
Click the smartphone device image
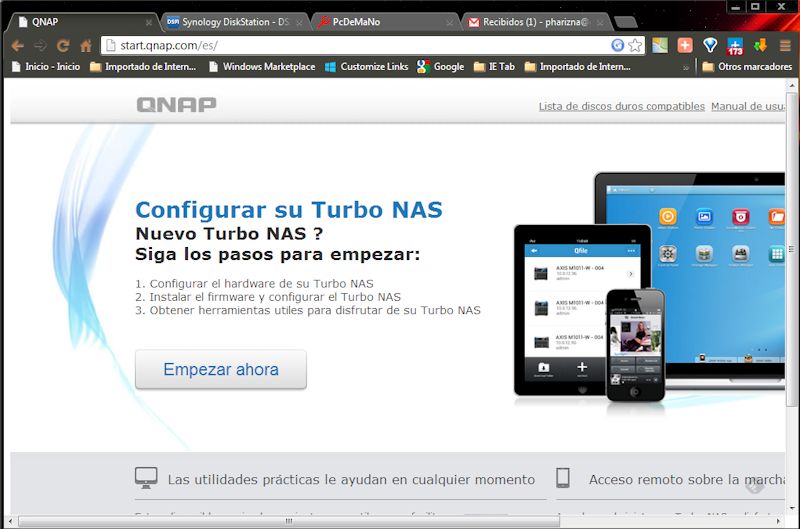click(635, 345)
